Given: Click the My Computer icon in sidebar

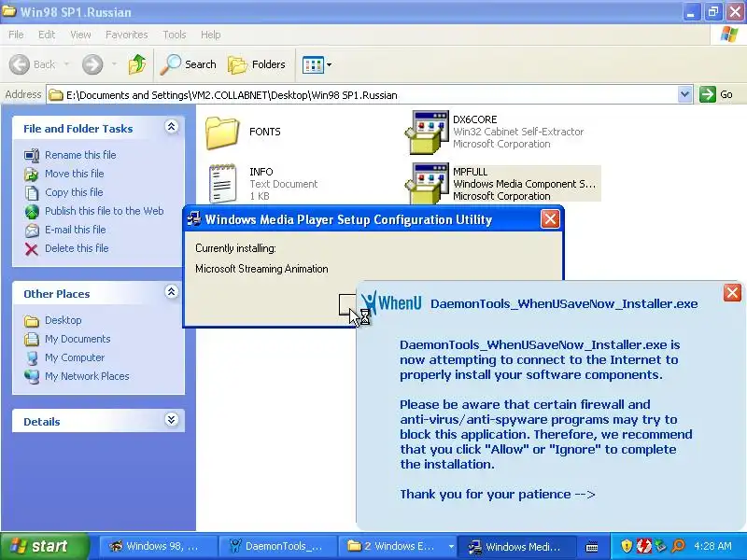Looking at the screenshot, I should click(x=32, y=358).
